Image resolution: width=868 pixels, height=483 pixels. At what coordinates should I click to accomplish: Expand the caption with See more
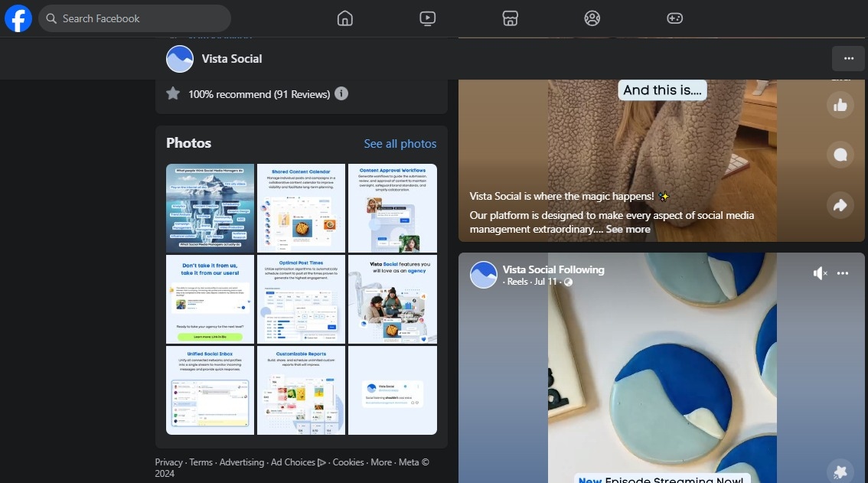[628, 229]
